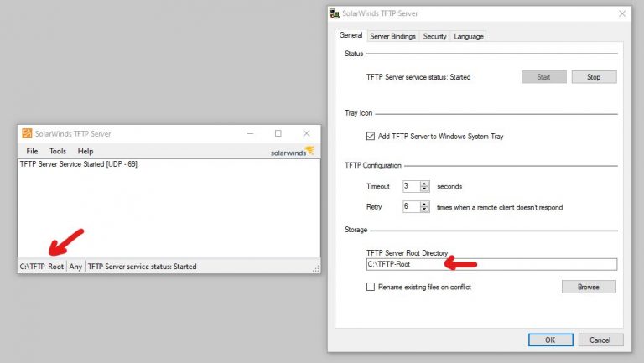Switch to the General tab
Screen dimensions: 644x363
click(351, 35)
